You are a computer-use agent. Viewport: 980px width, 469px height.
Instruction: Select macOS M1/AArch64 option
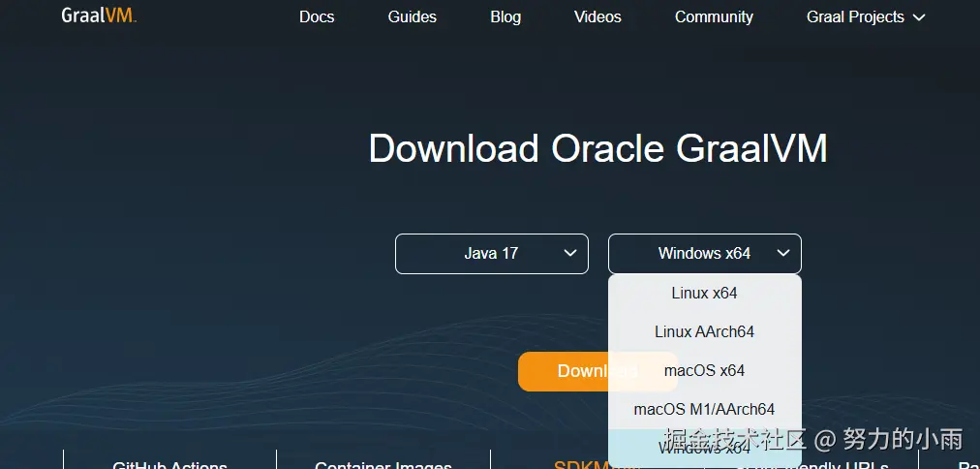tap(704, 410)
